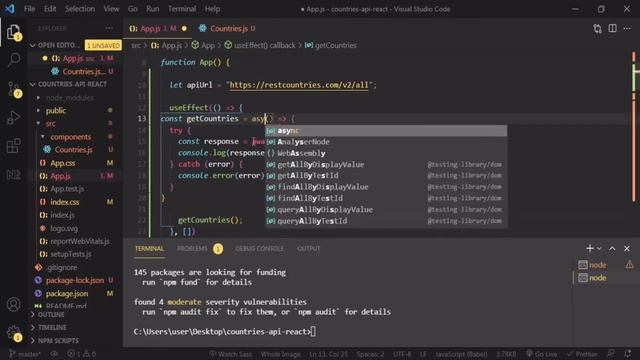
Task: Switch to the App.js editor tab
Action: pyautogui.click(x=158, y=29)
